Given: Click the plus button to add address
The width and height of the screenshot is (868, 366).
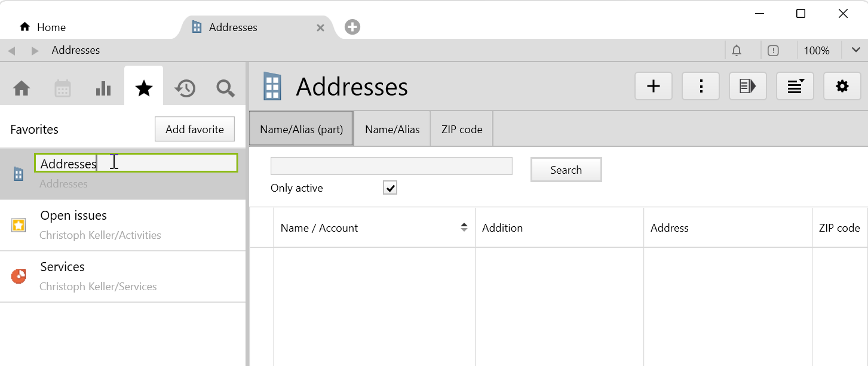Looking at the screenshot, I should (654, 87).
